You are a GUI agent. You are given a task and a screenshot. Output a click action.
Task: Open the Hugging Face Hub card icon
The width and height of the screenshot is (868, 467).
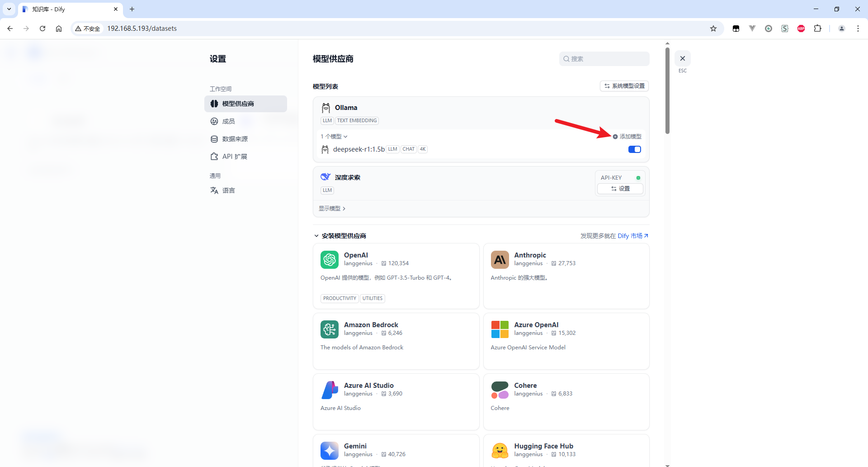coord(500,451)
